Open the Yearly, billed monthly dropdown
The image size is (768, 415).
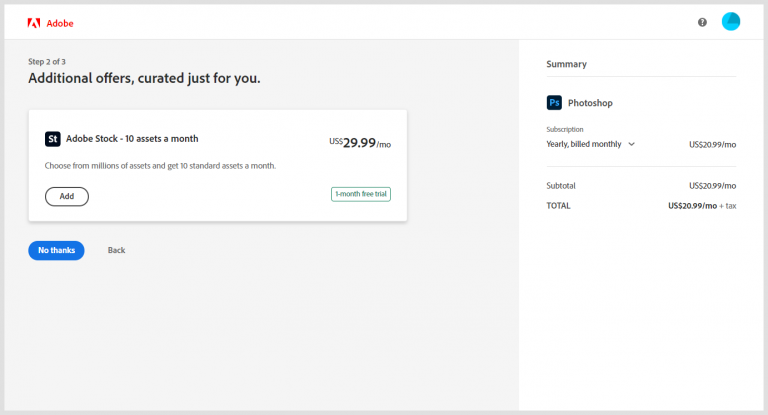point(590,144)
